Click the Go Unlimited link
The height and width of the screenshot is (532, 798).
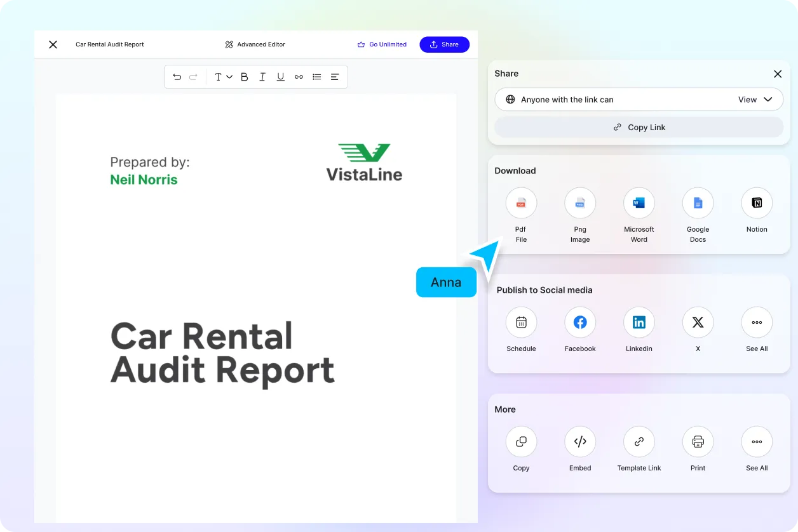(x=382, y=44)
